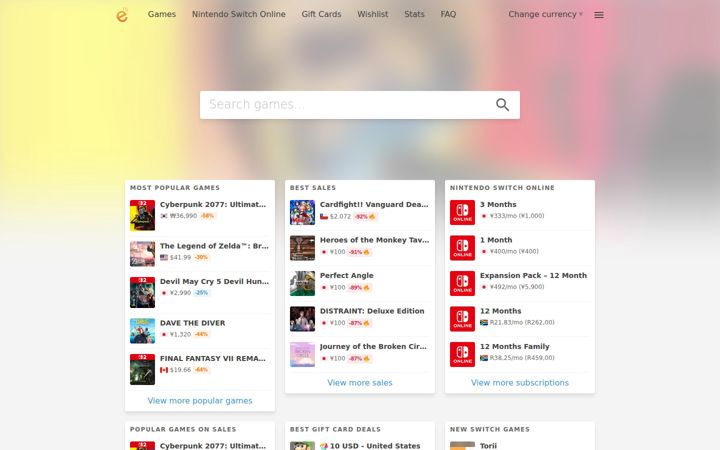Open Devil May Cry 5 thumbnail

[142, 292]
